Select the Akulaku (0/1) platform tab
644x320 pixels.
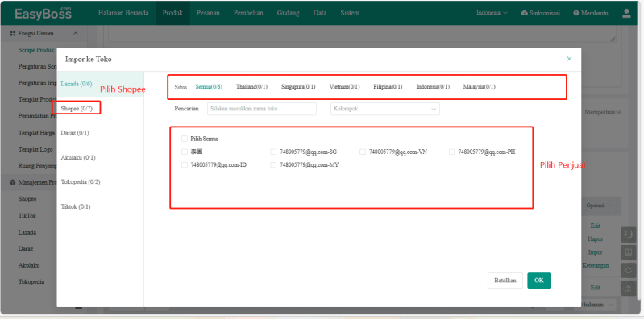77,157
